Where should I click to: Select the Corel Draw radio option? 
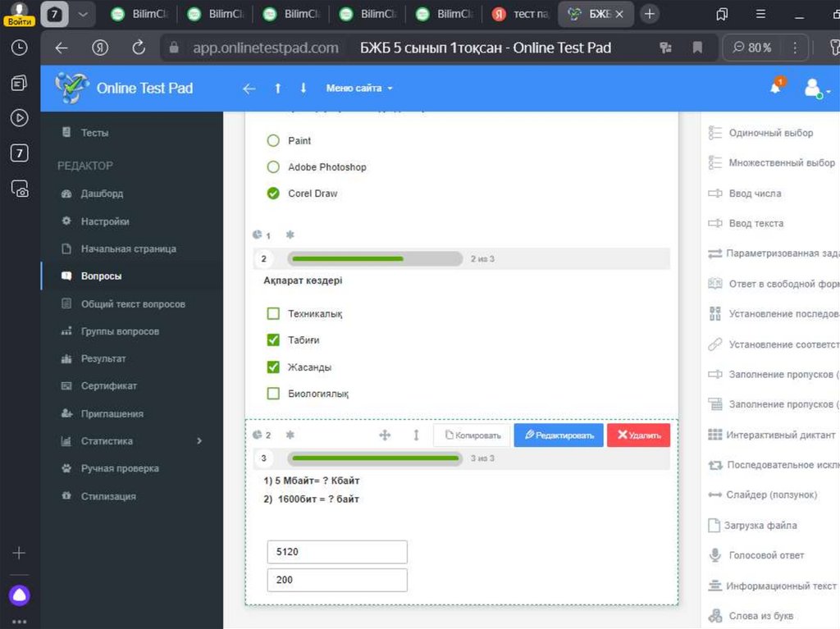coord(273,194)
